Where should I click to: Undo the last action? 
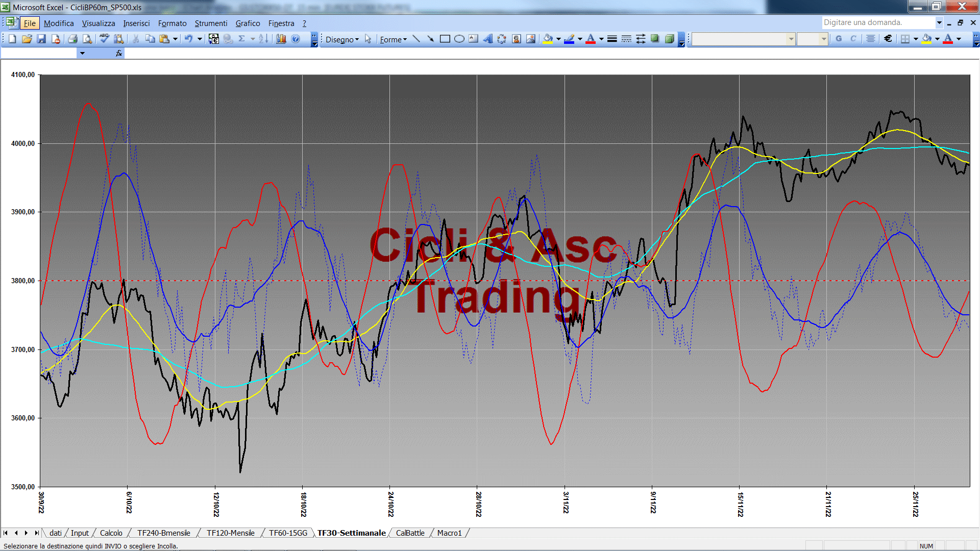188,39
